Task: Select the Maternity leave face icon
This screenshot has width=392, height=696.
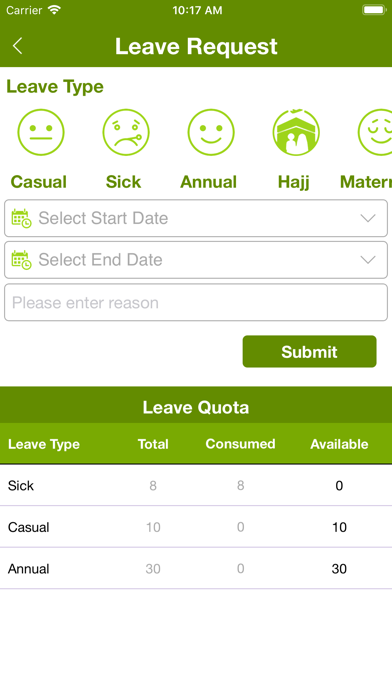Action: click(x=375, y=132)
